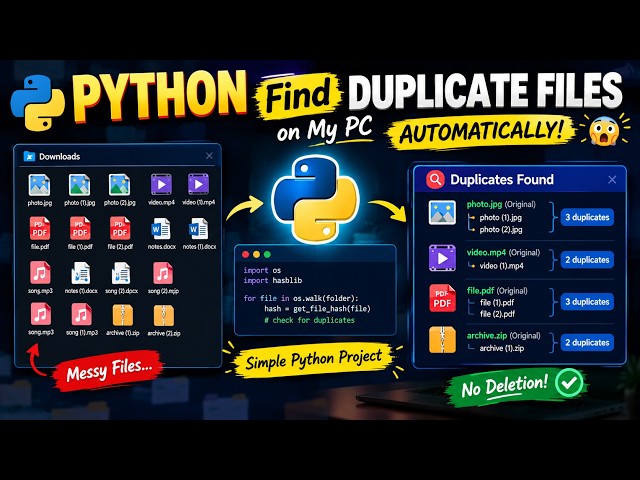Click the 2 duplicates badge for video.mp4
Screen dimensions: 640x480
tap(587, 260)
